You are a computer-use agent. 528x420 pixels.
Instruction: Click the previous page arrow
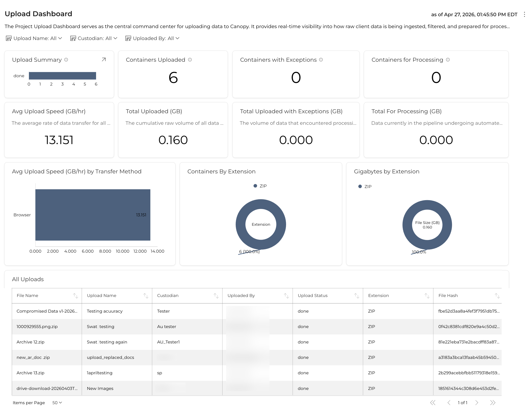pyautogui.click(x=449, y=402)
